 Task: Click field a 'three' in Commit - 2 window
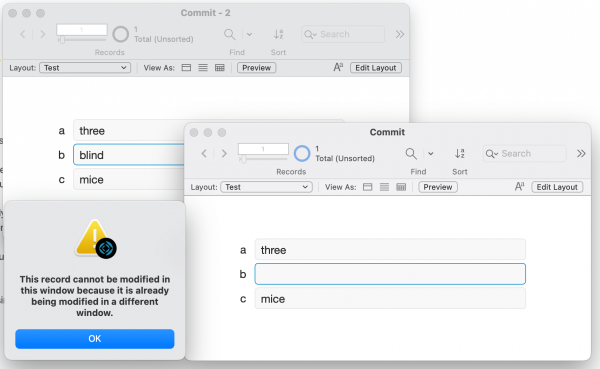click(x=129, y=131)
